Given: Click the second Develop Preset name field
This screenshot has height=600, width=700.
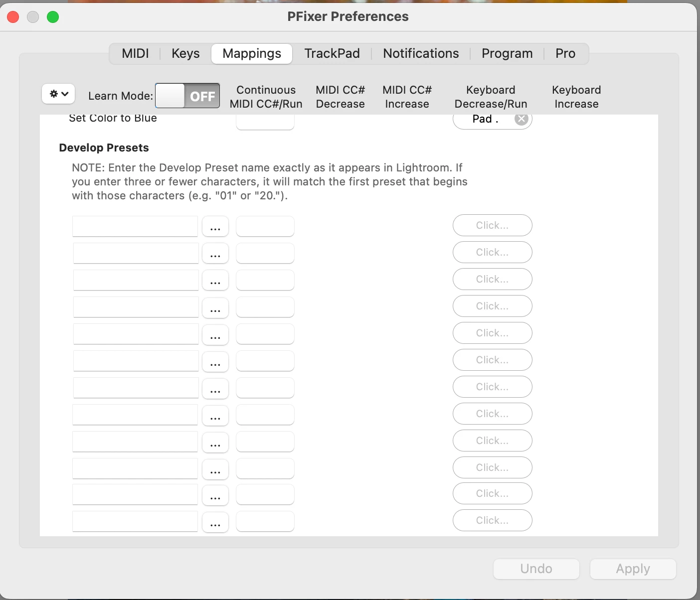Looking at the screenshot, I should 136,253.
